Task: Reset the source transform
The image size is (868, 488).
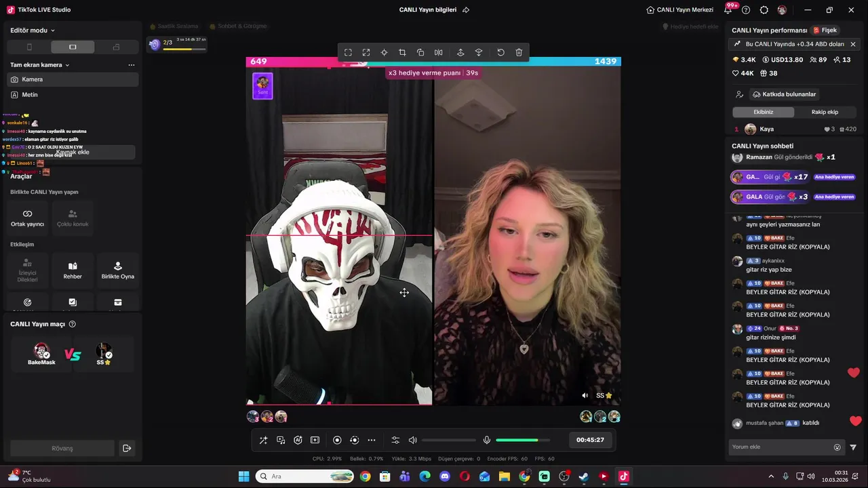Action: [500, 52]
